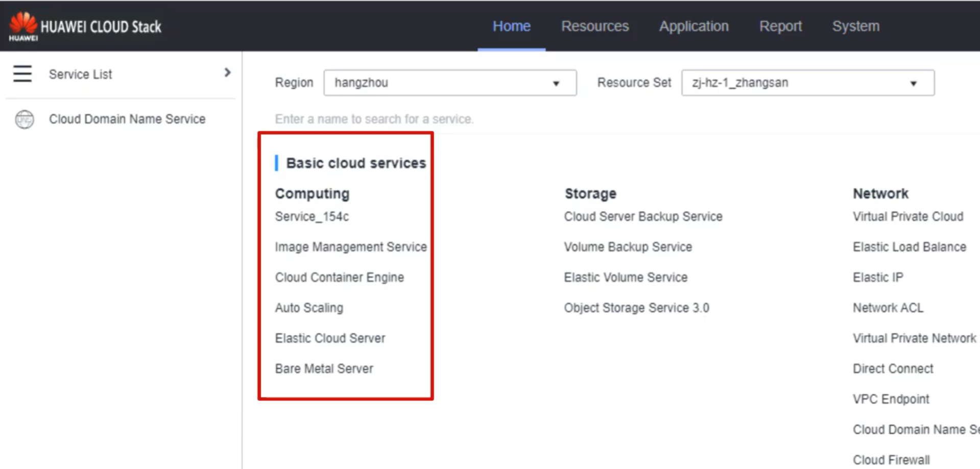
Task: Switch to the Home tab
Action: click(511, 26)
